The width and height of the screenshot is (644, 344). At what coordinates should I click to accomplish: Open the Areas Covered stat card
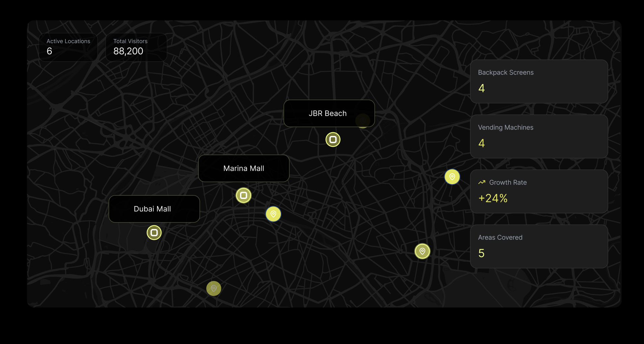point(539,246)
